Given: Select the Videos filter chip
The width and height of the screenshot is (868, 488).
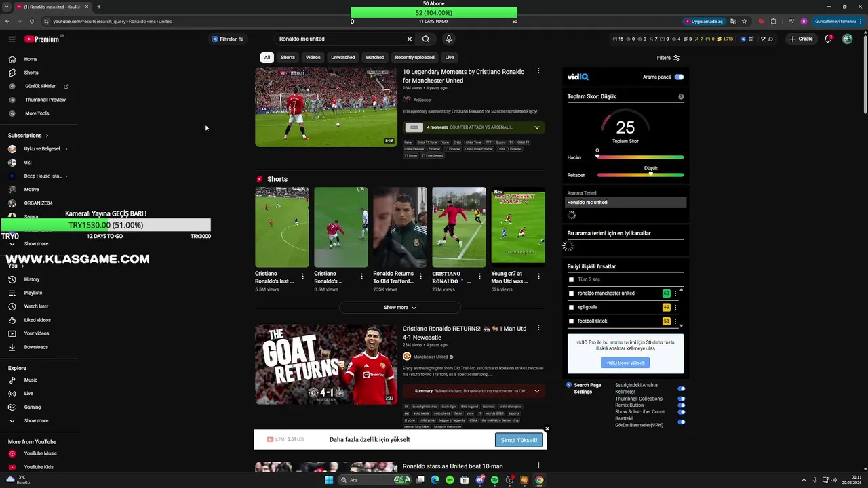Looking at the screenshot, I should pos(313,58).
